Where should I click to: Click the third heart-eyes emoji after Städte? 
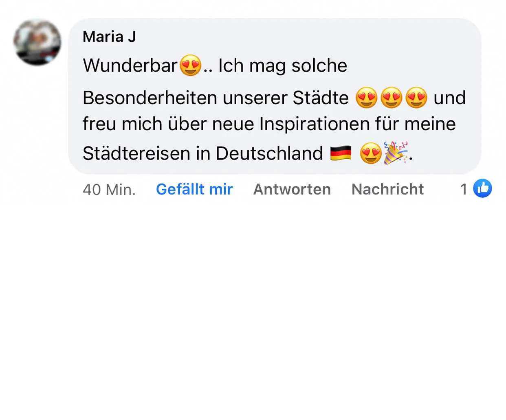pos(415,98)
